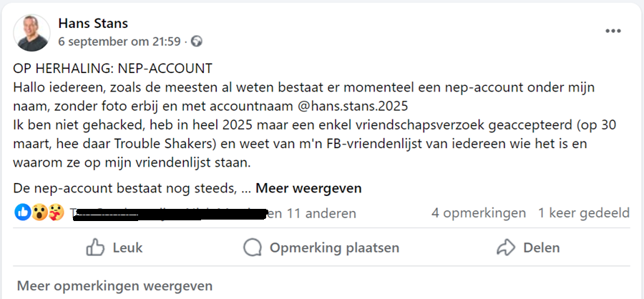Show the '1 keer gedeeld' shares list
The height and width of the screenshot is (299, 644).
584,213
